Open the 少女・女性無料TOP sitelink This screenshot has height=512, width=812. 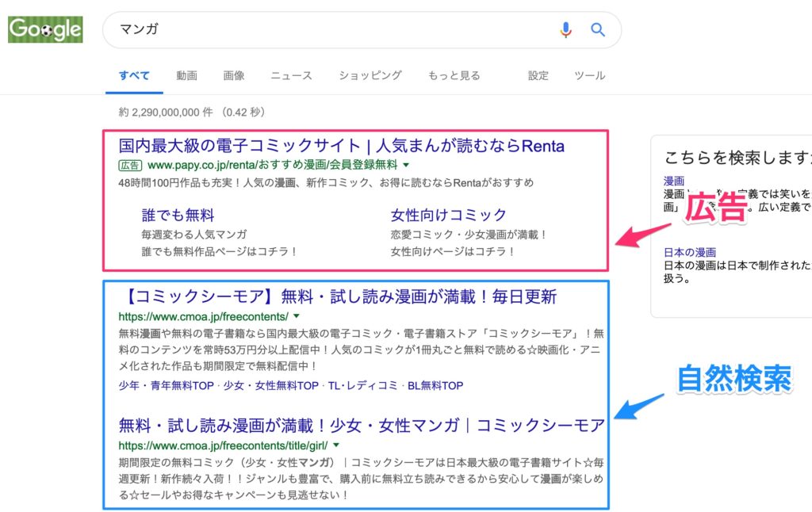pyautogui.click(x=271, y=386)
